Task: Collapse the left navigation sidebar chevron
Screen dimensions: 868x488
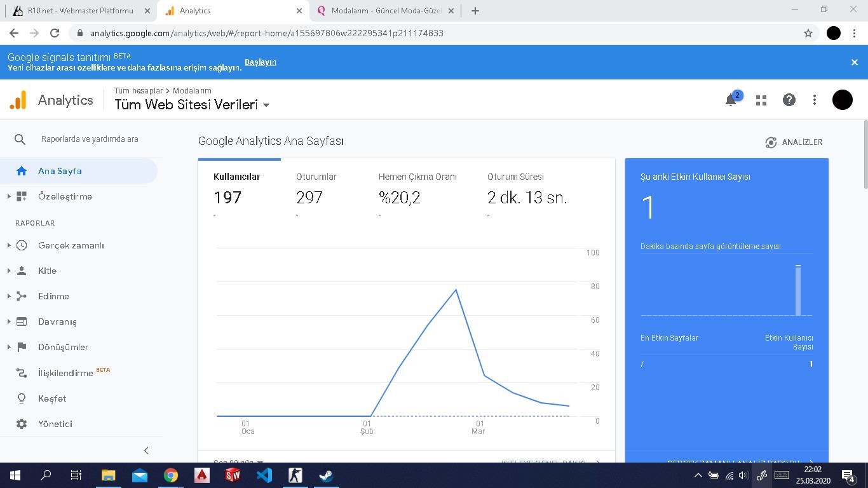Action: click(x=146, y=451)
